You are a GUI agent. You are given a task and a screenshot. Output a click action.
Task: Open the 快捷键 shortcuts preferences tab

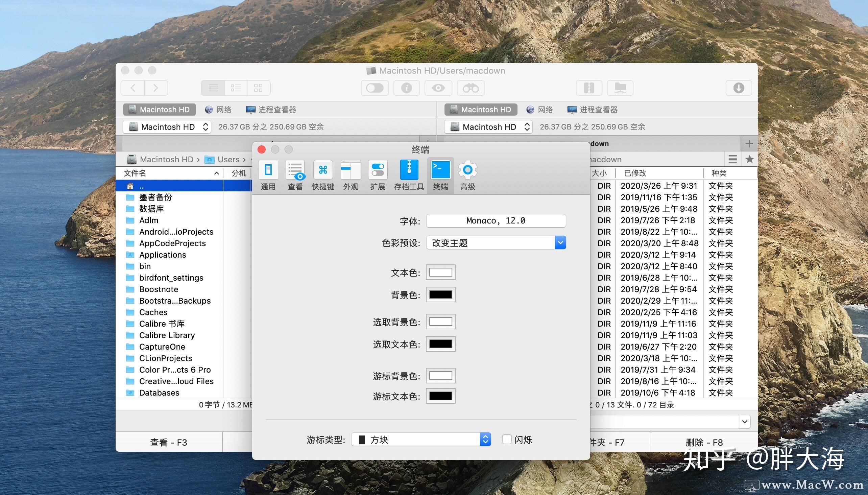323,175
